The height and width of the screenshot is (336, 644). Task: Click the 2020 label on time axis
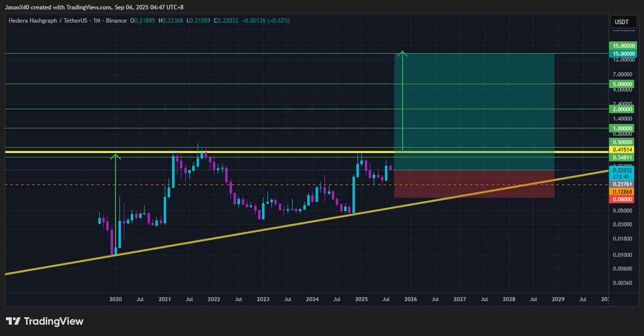coord(115,298)
